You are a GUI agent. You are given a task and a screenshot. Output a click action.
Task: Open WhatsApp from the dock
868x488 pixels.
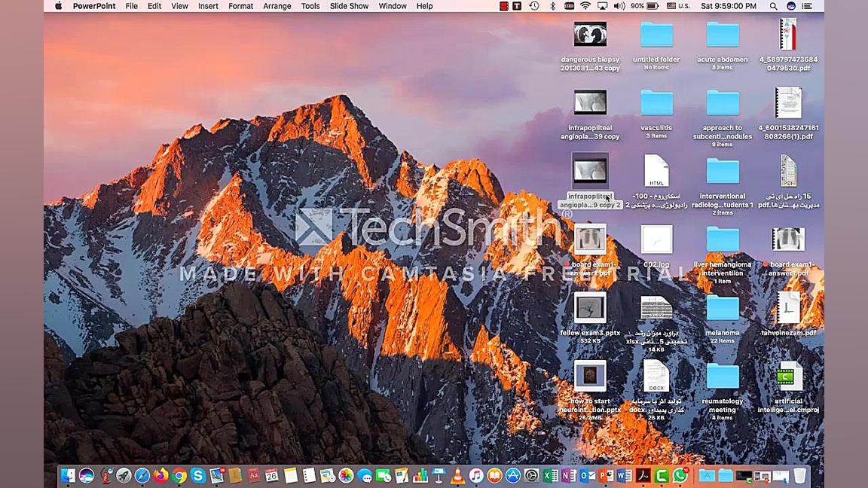(x=680, y=475)
